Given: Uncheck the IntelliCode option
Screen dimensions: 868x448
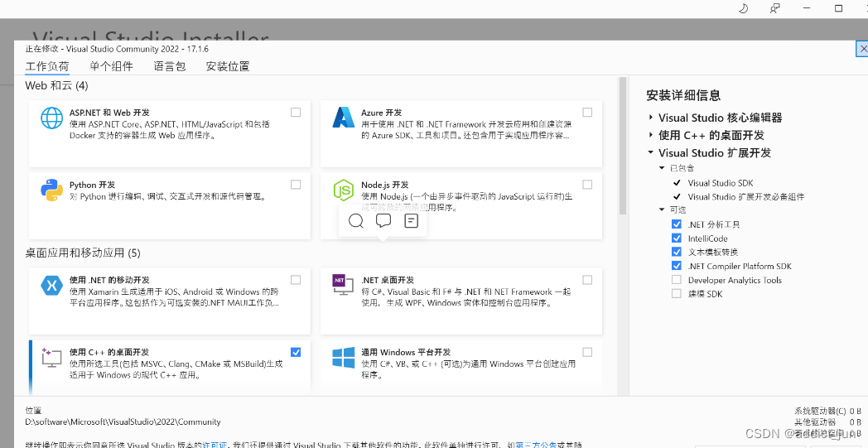Looking at the screenshot, I should coord(677,238).
